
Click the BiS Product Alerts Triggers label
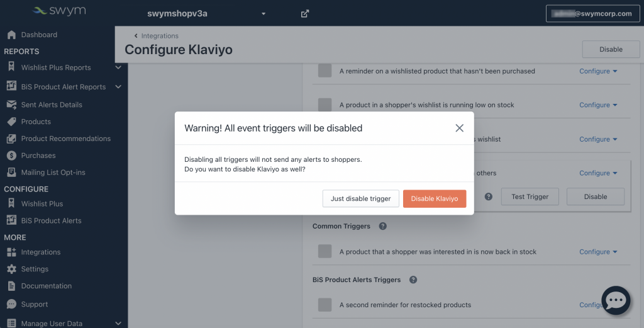click(357, 280)
